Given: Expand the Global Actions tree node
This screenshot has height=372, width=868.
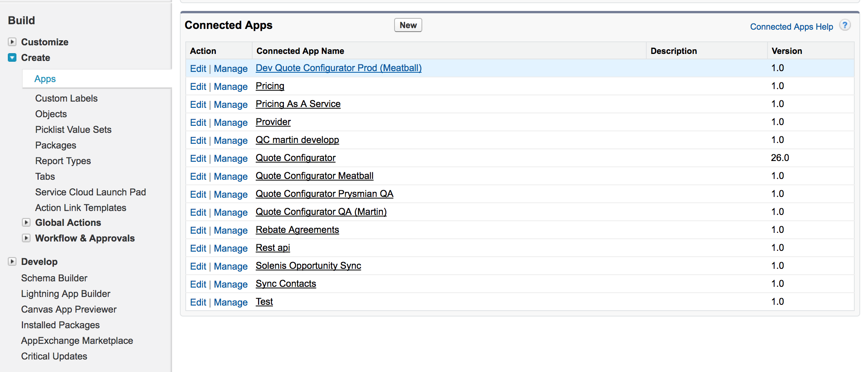Looking at the screenshot, I should click(x=26, y=222).
